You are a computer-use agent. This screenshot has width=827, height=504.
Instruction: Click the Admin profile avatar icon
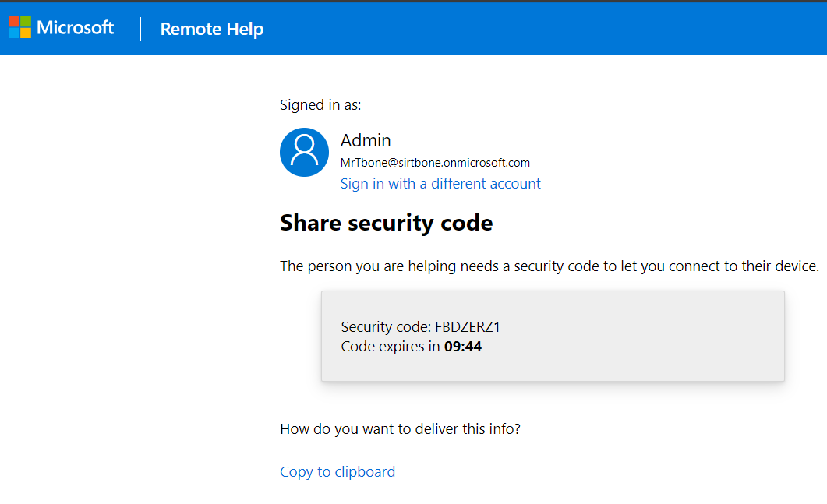tap(304, 152)
